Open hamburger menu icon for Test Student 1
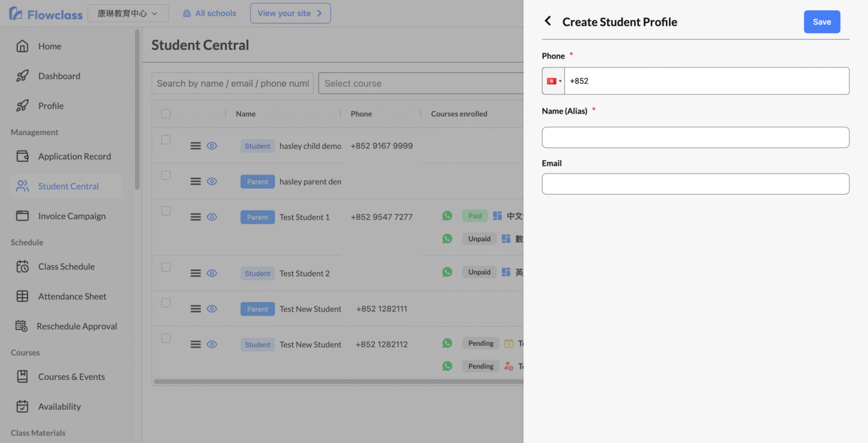Image resolution: width=868 pixels, height=443 pixels. [x=195, y=217]
